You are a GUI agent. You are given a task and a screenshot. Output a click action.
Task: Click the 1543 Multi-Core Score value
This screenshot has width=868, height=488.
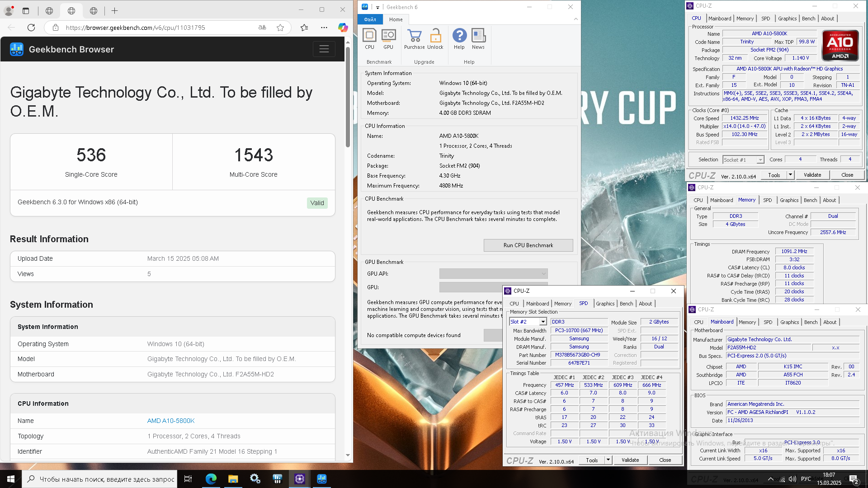coord(254,155)
